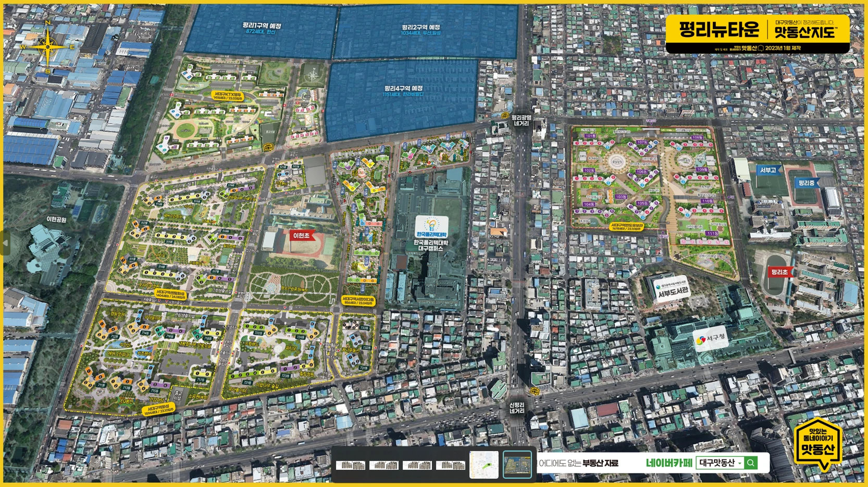Click the 2023년 1월 제작 caption
Image resolution: width=868 pixels, height=487 pixels.
point(783,48)
